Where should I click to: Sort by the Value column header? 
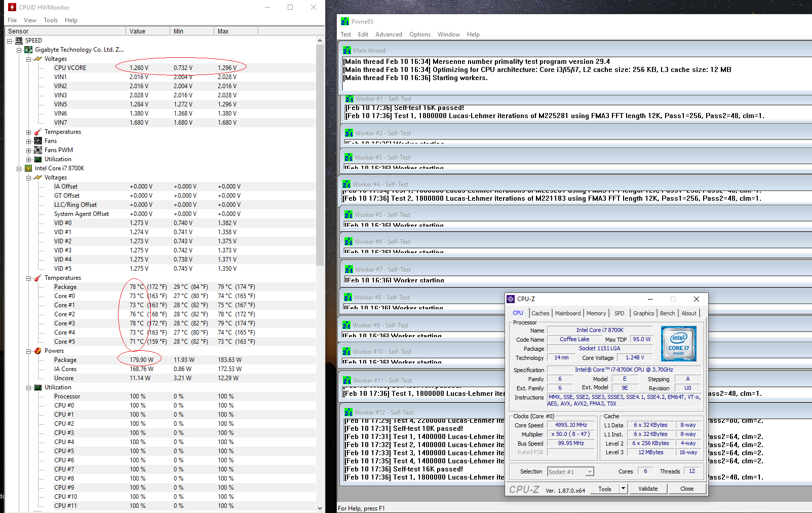coord(147,31)
